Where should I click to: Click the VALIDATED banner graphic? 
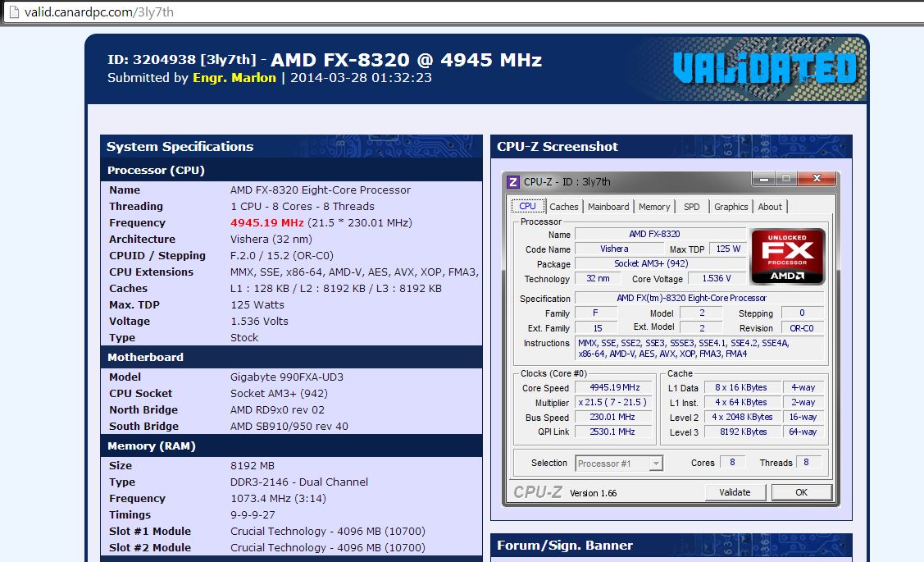coord(764,68)
